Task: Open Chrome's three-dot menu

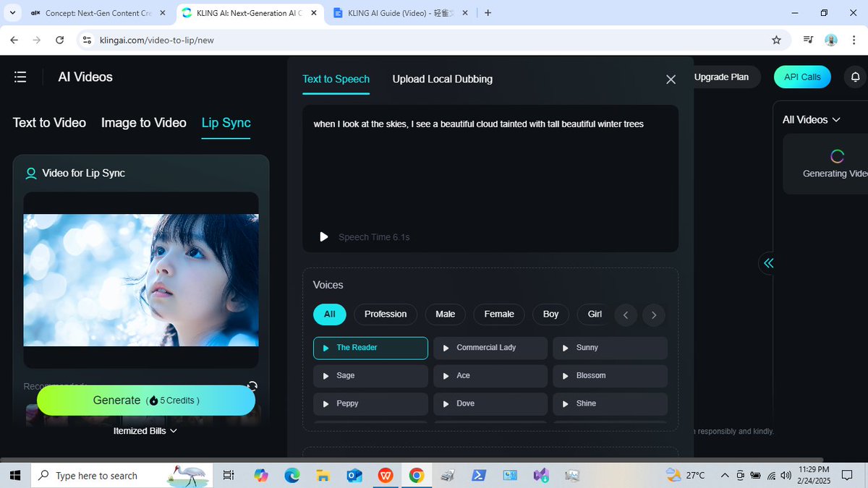Action: 854,40
